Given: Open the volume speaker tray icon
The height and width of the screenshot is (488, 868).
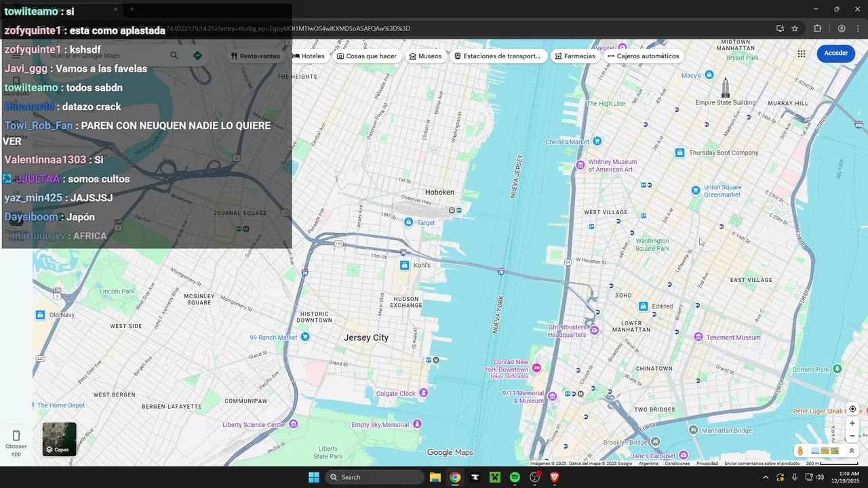Looking at the screenshot, I should point(821,477).
